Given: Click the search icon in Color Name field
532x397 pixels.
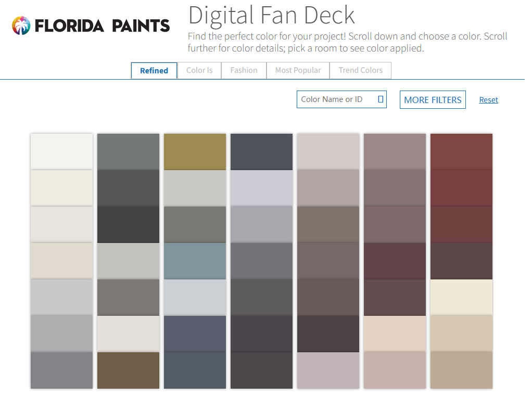Looking at the screenshot, I should click(381, 99).
